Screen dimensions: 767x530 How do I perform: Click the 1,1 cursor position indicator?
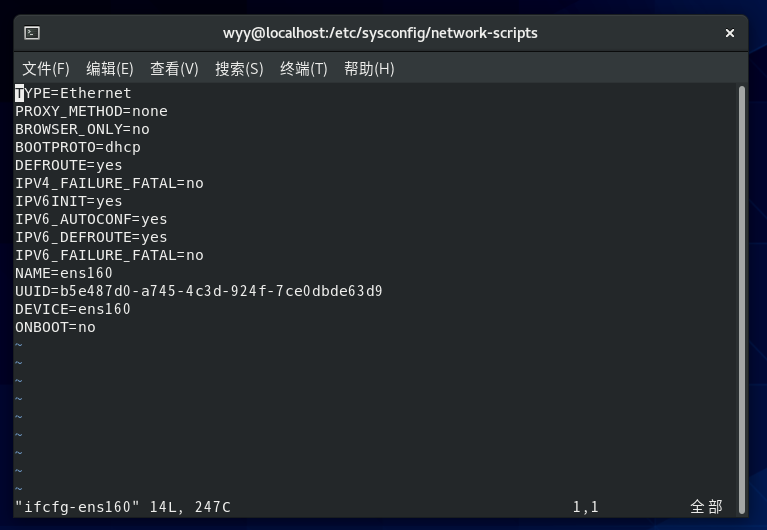click(x=586, y=507)
